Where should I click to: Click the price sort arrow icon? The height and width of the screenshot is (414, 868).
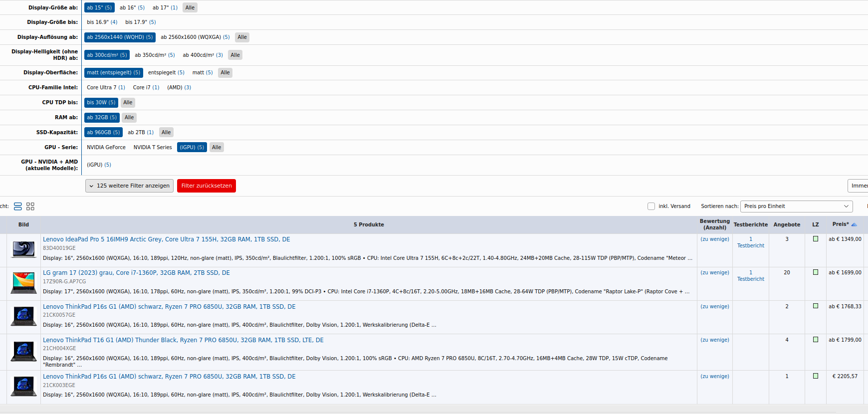tap(854, 224)
